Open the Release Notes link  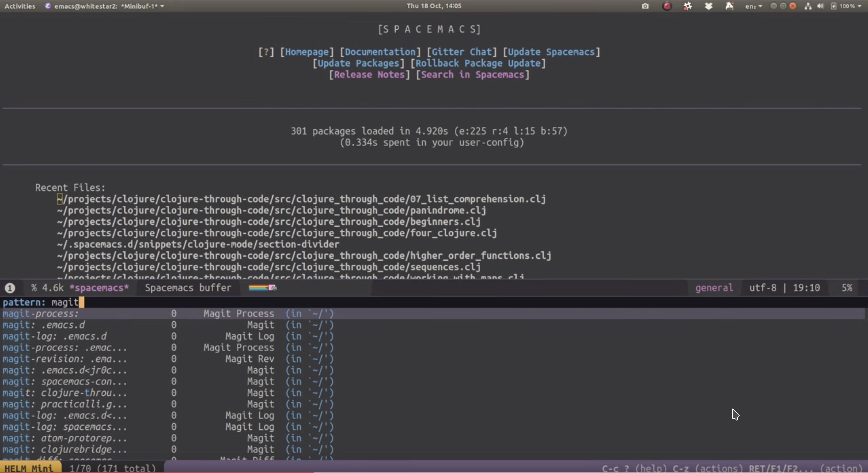pos(369,75)
